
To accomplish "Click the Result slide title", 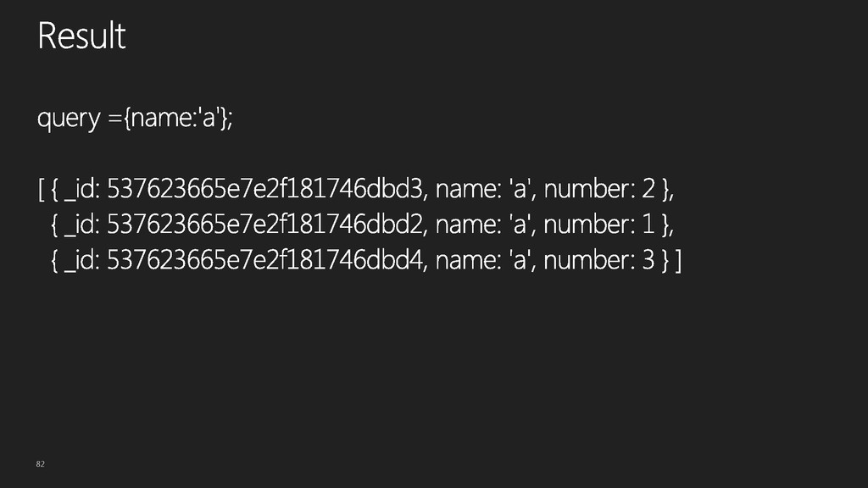I will click(81, 36).
